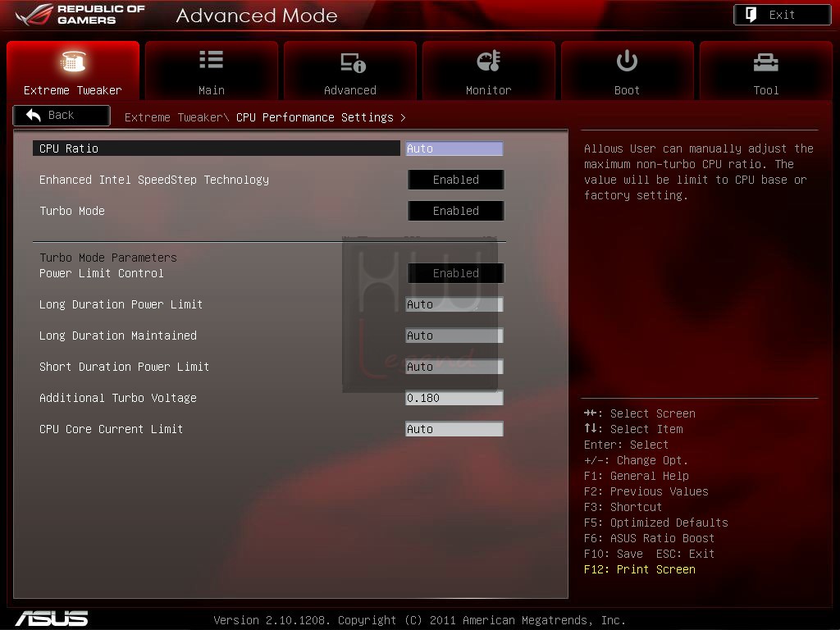Click the F2: Previous Values hint

click(x=646, y=491)
